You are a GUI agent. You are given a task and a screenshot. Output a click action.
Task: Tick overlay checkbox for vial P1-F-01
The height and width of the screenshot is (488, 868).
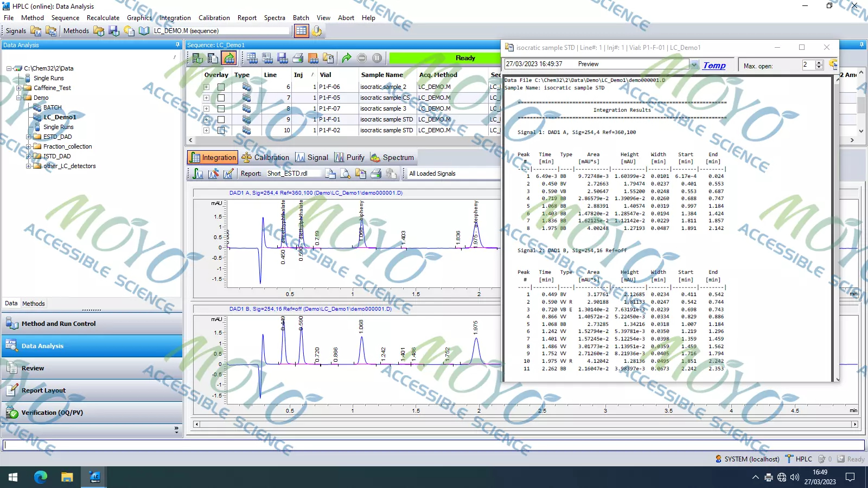tap(221, 119)
